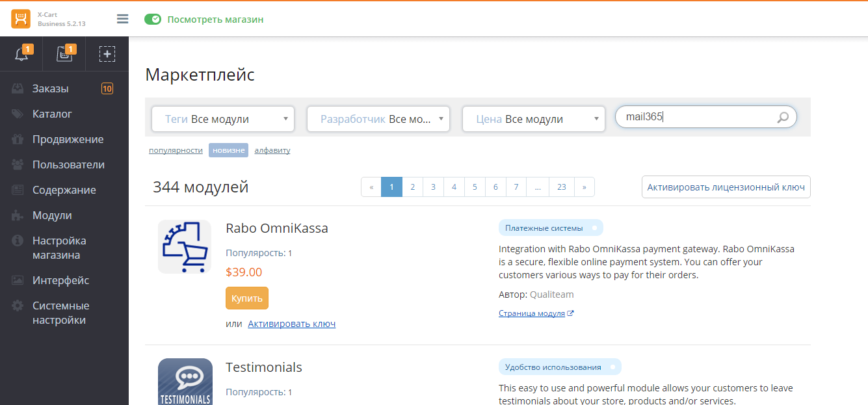Click the Содержание page icon

(18, 190)
